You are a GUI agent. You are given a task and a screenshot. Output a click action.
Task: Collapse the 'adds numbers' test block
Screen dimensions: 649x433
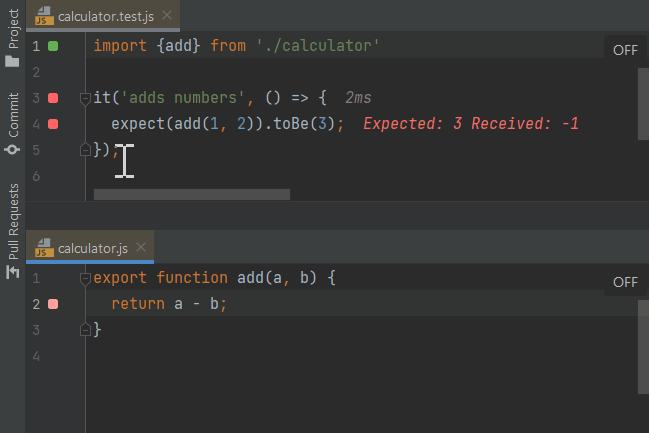pyautogui.click(x=85, y=98)
